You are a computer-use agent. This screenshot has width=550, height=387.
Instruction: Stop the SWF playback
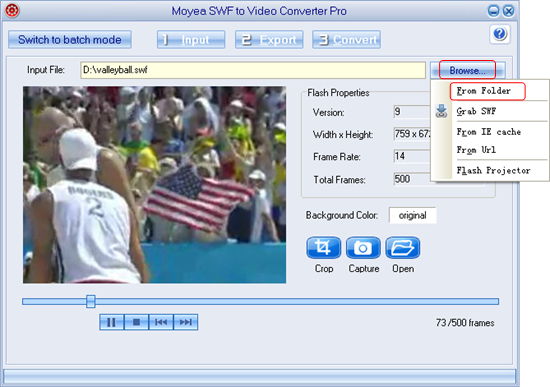(x=136, y=322)
